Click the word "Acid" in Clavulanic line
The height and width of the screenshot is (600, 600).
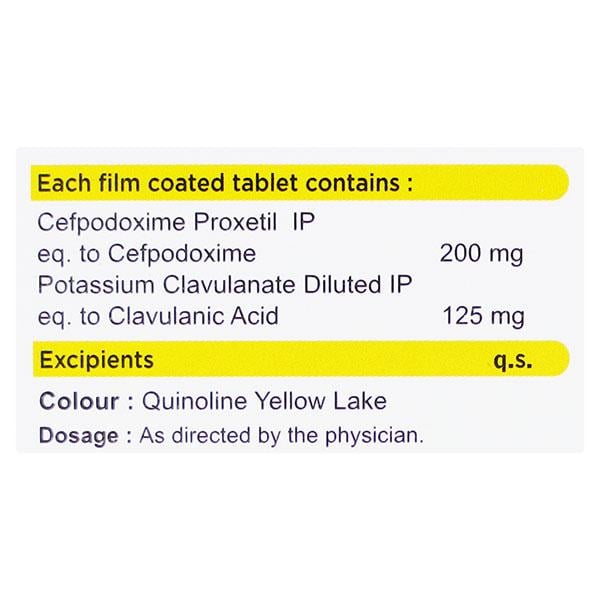(x=256, y=317)
